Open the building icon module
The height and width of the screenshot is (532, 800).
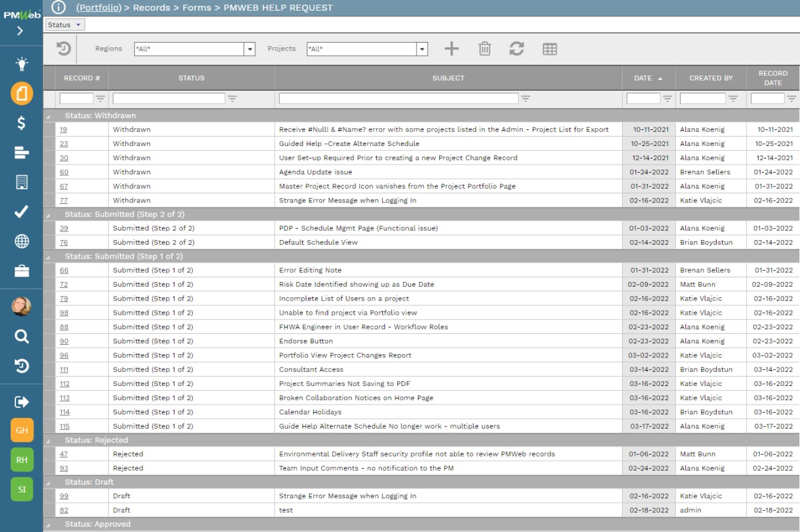coord(22,182)
